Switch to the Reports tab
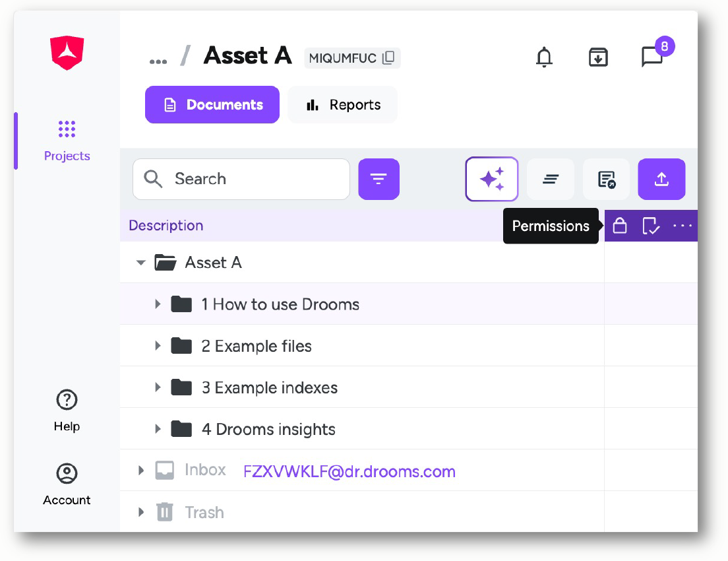 [343, 104]
